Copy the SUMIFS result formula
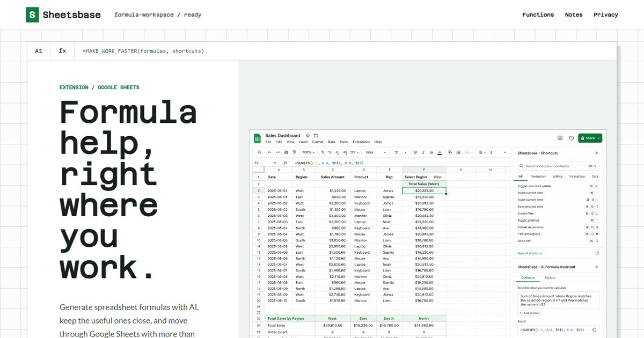The width and height of the screenshot is (644, 338). pos(594,329)
